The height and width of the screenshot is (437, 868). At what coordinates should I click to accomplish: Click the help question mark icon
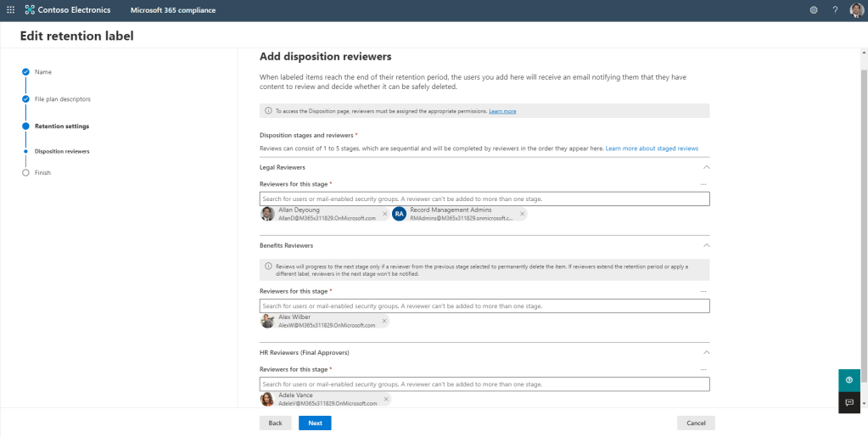click(x=835, y=10)
